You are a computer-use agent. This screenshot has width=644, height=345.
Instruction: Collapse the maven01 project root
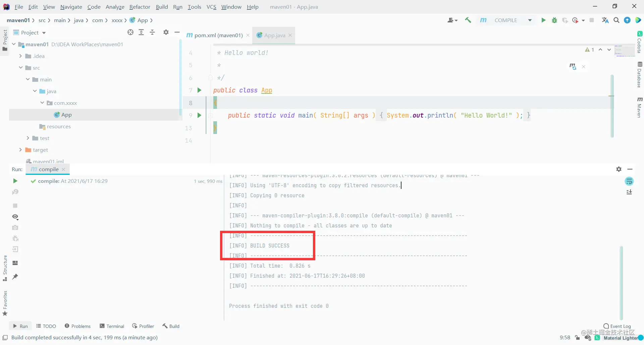(14, 44)
